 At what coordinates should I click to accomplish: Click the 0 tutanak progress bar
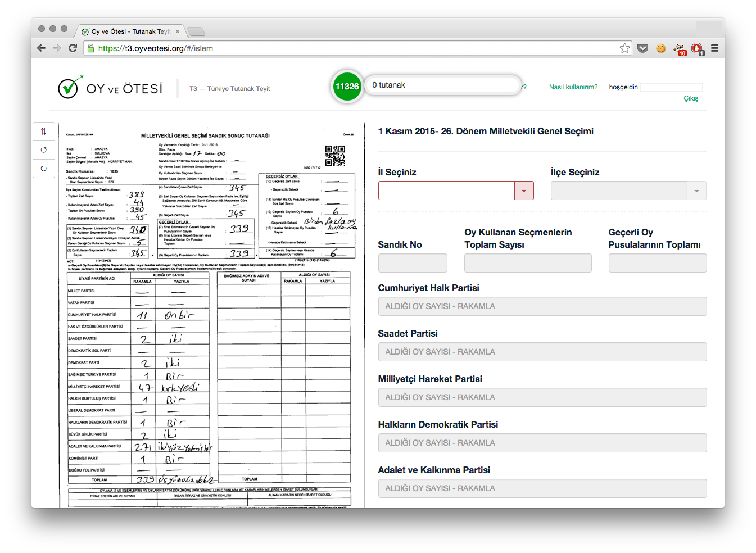[443, 85]
